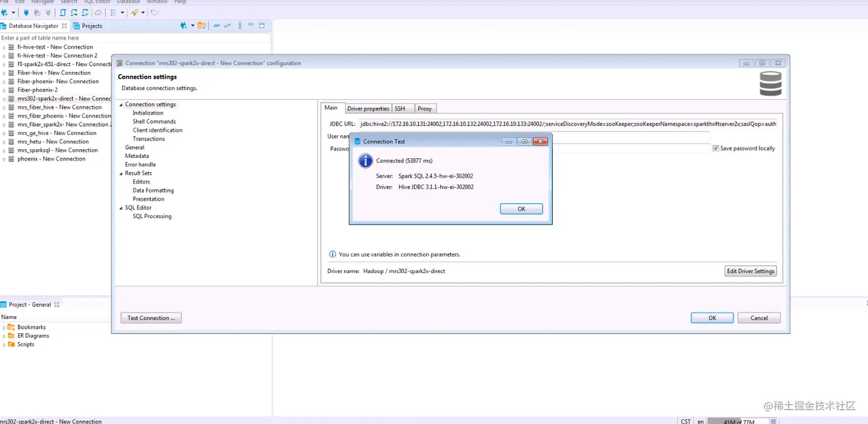Screen dimensions: 868x424
Task: Open the Navigator view menu dots icon
Action: (240, 26)
